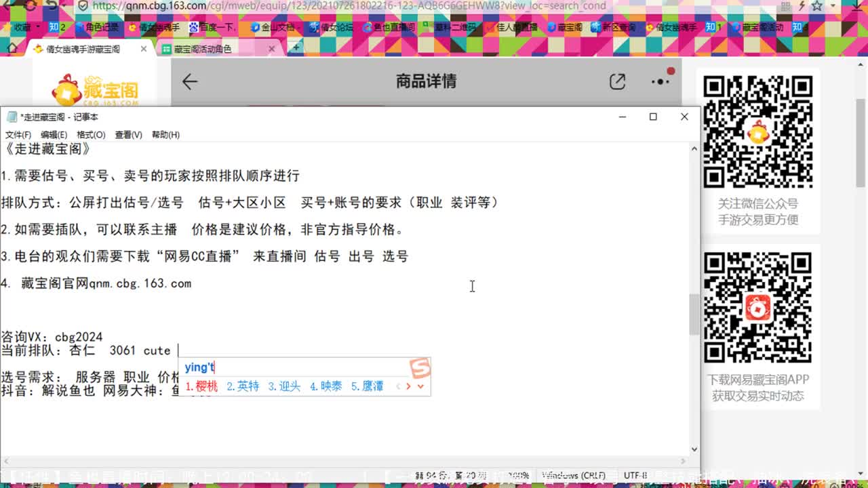The width and height of the screenshot is (868, 488).
Task: Choose IME candidate 2.英特
Action: tap(243, 386)
